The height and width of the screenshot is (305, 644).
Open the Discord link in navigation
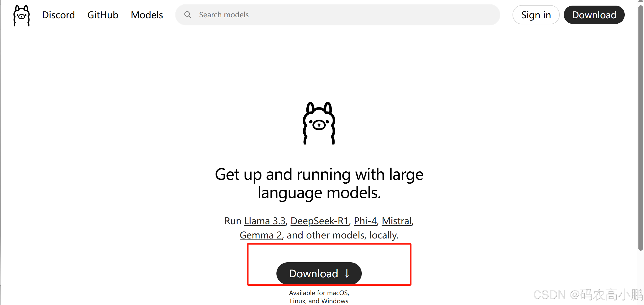pos(58,15)
